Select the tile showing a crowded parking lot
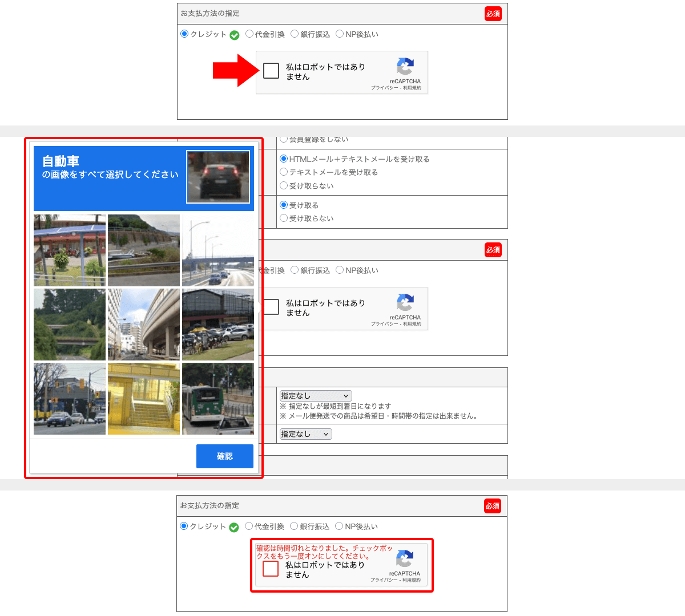The image size is (685, 616). coord(218,325)
